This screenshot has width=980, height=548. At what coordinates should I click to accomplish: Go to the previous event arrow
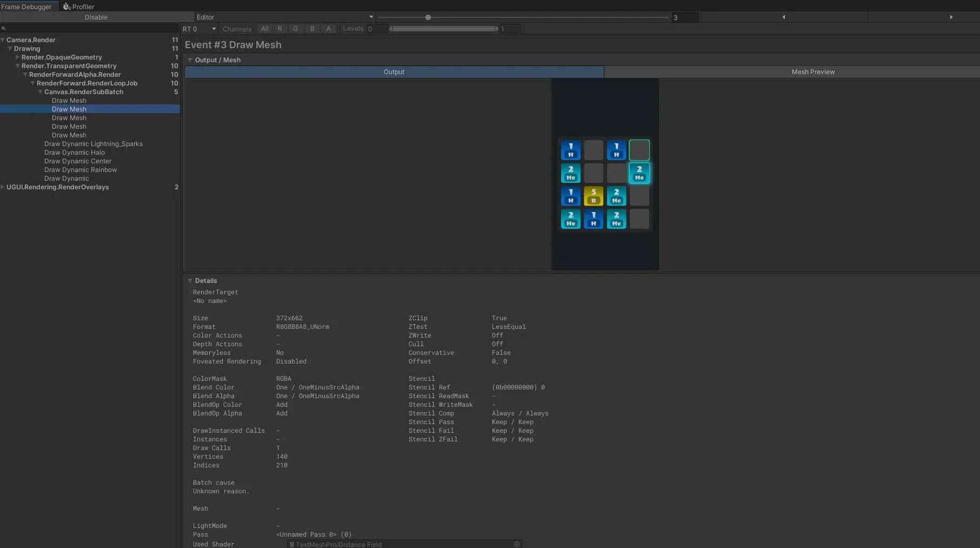click(784, 17)
